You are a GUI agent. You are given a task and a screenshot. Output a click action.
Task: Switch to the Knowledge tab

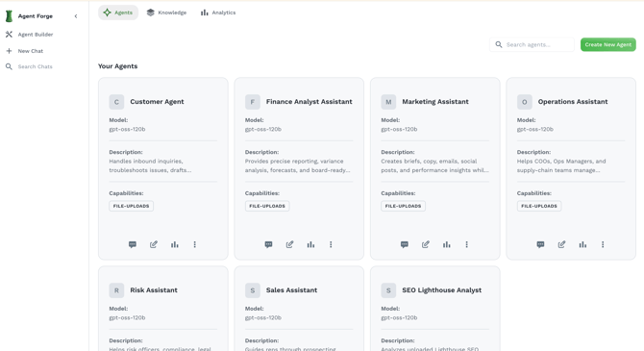point(166,13)
